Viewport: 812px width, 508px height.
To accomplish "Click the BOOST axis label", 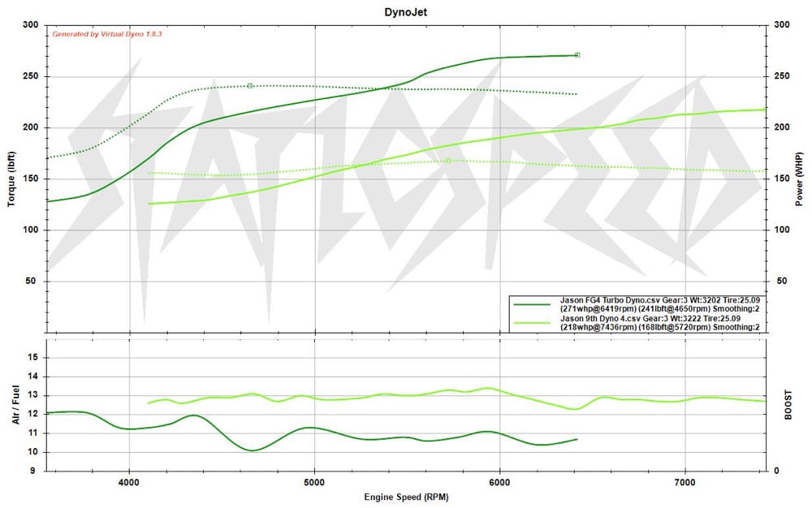I will tap(801, 403).
